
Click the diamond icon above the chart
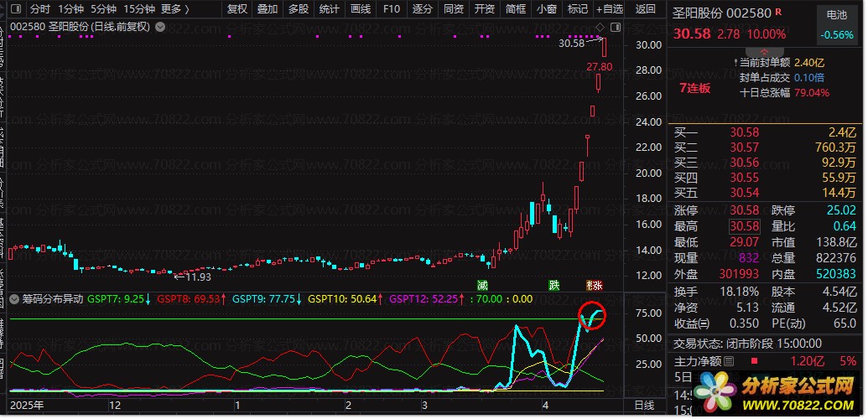(600, 27)
